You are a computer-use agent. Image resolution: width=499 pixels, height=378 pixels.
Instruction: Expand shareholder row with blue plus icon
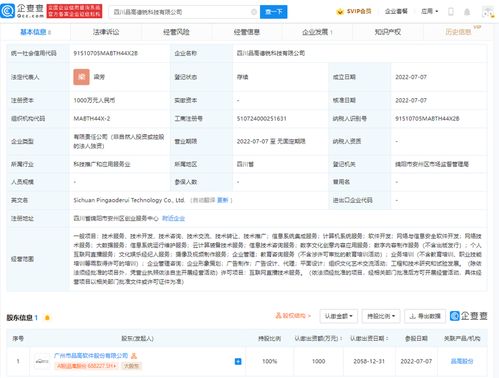[238, 361]
